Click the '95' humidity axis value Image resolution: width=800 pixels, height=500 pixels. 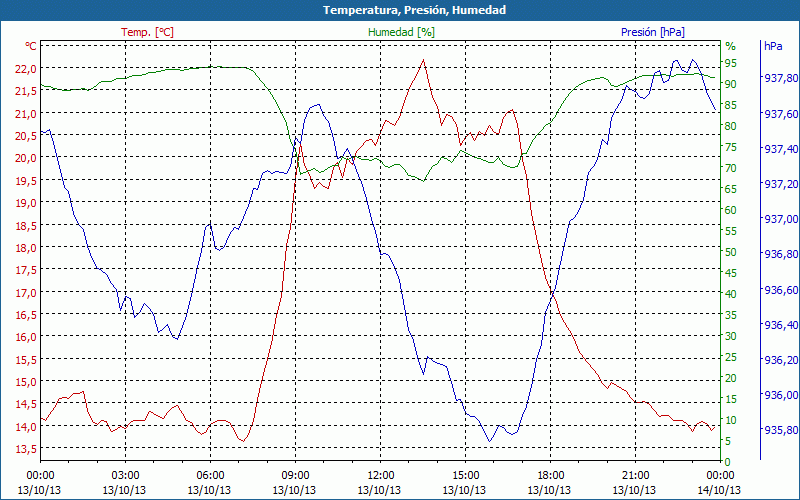pyautogui.click(x=731, y=63)
